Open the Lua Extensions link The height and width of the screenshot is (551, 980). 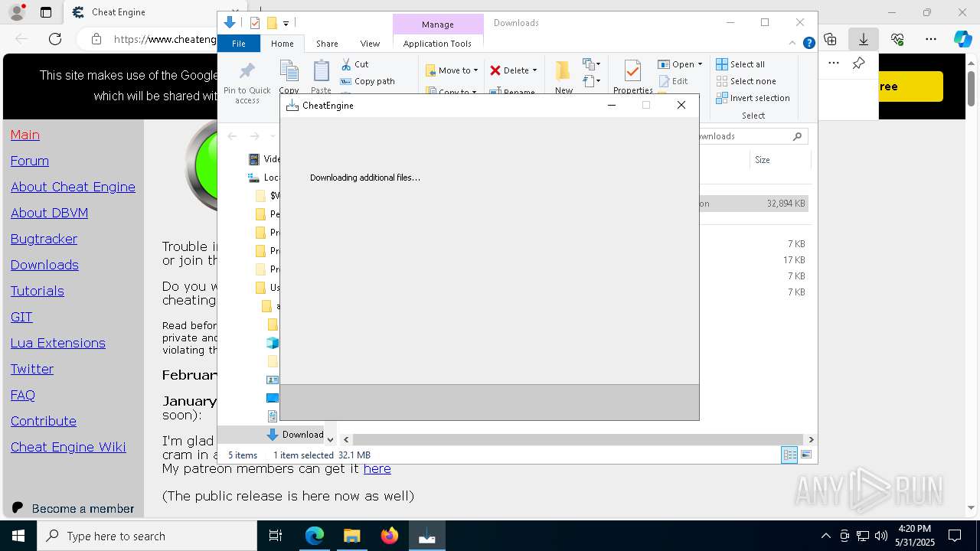click(x=58, y=343)
